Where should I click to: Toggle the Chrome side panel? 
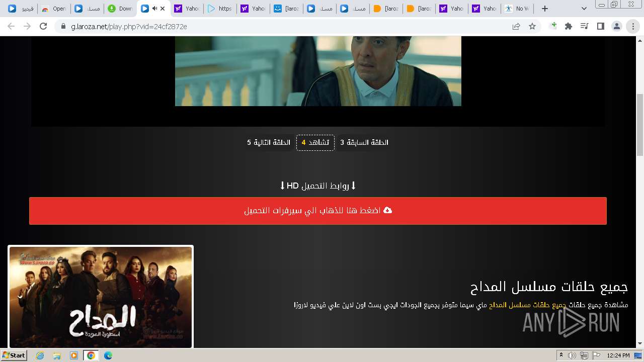tap(601, 26)
